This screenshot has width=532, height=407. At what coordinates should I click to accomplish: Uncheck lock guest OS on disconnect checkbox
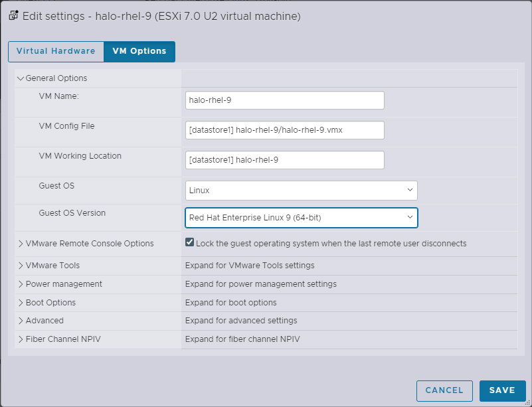(190, 243)
